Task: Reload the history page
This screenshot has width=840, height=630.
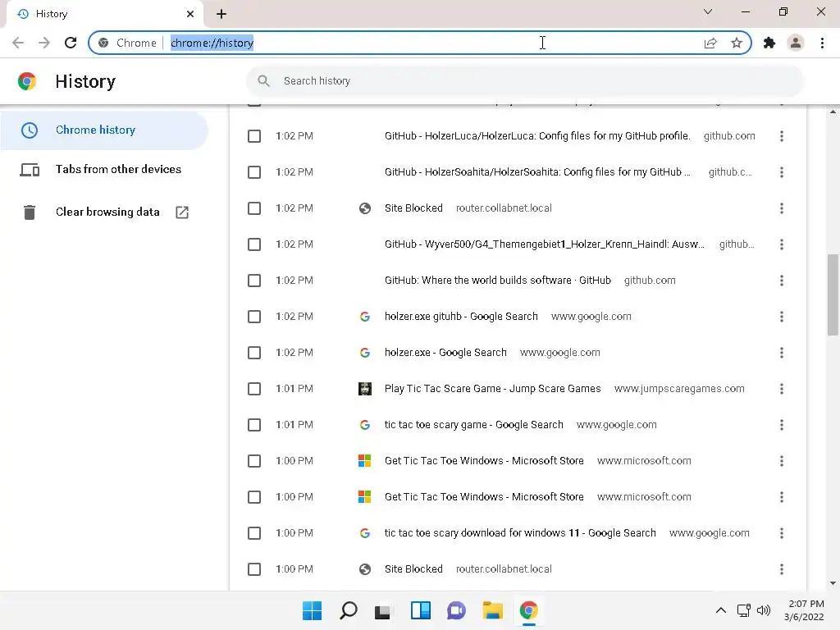Action: (x=71, y=43)
